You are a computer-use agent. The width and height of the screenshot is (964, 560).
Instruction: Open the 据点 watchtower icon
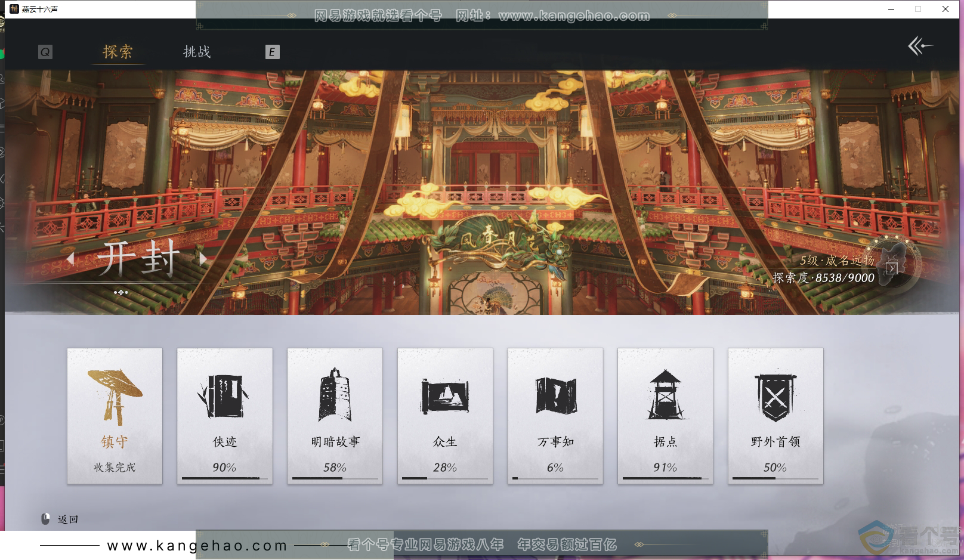pos(665,394)
